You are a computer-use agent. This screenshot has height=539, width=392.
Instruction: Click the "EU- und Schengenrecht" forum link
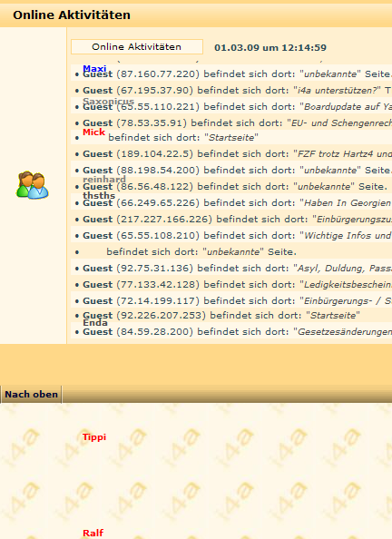click(x=339, y=123)
